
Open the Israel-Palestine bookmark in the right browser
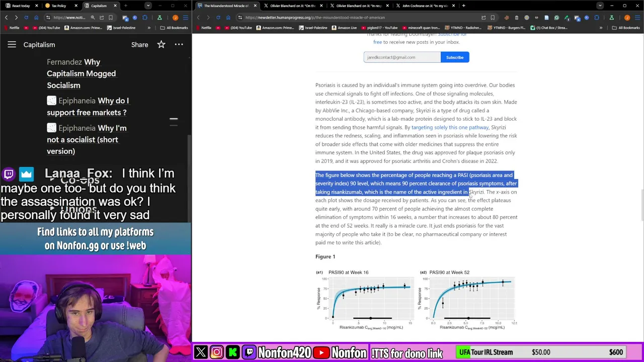pyautogui.click(x=313, y=28)
